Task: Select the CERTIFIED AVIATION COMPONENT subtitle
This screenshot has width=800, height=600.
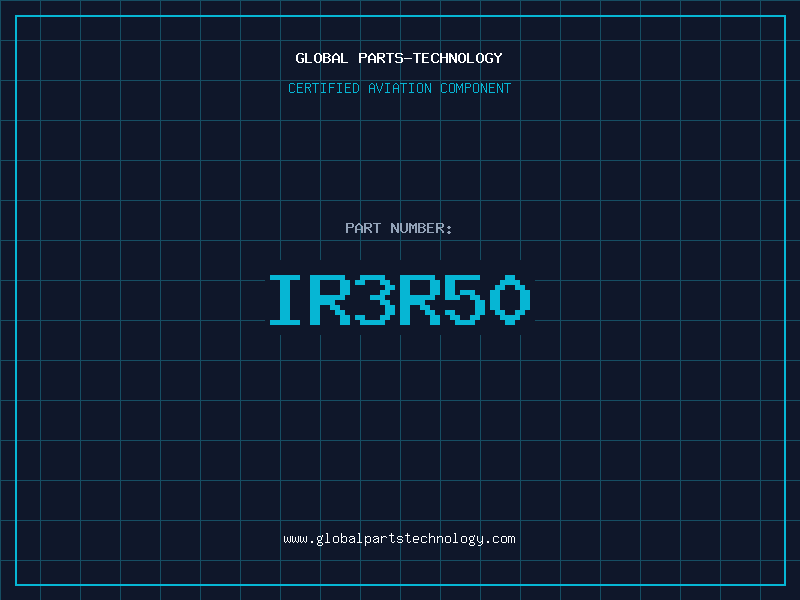Action: point(399,89)
